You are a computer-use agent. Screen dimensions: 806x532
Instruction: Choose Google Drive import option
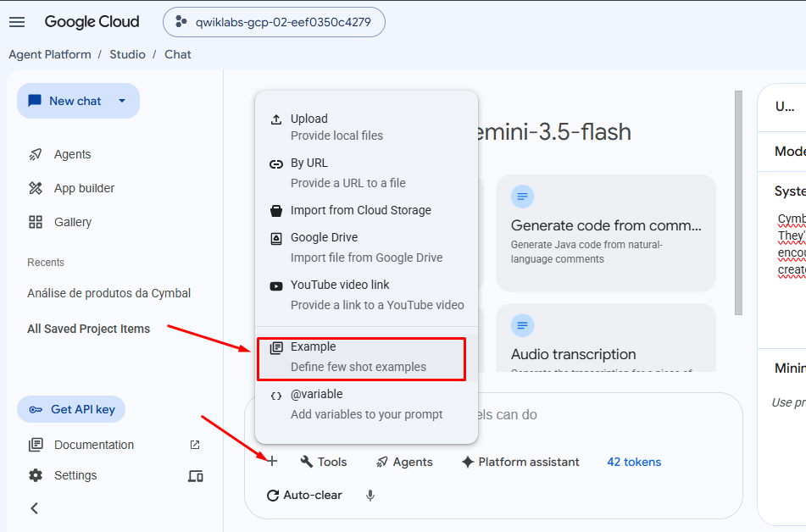click(366, 247)
